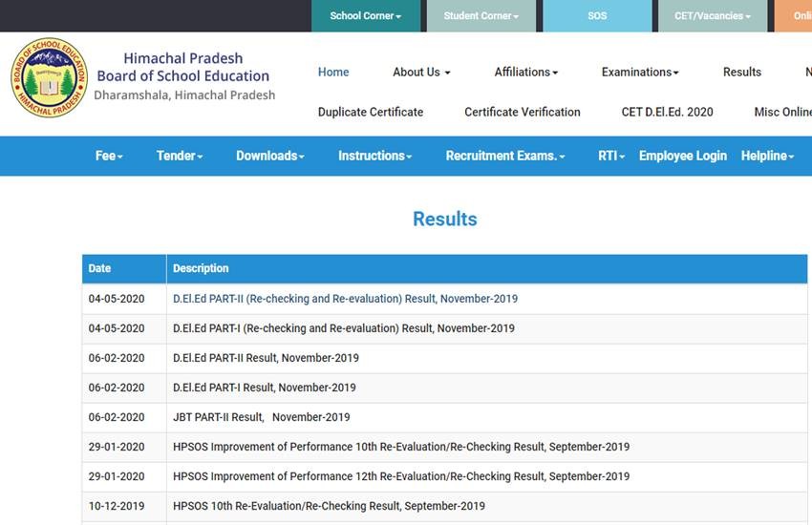This screenshot has width=812, height=525.
Task: Click the Employee Login button
Action: pos(682,156)
